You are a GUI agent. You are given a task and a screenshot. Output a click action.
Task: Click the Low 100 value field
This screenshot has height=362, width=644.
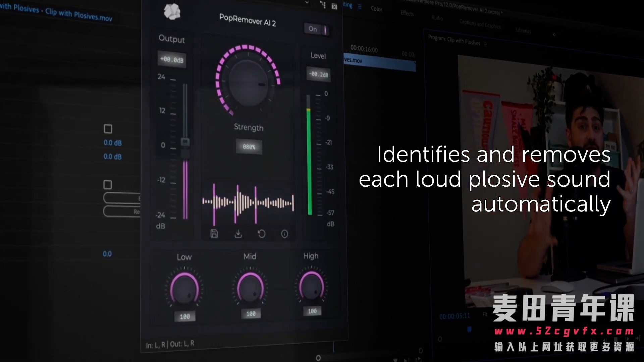pos(185,316)
